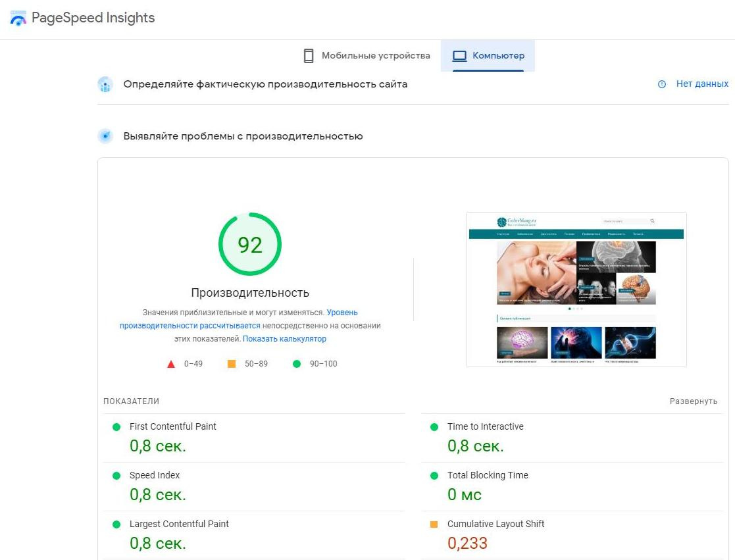The image size is (735, 560).
Task: Click the orange Cumulative Layout Shift indicator
Action: pos(434,524)
